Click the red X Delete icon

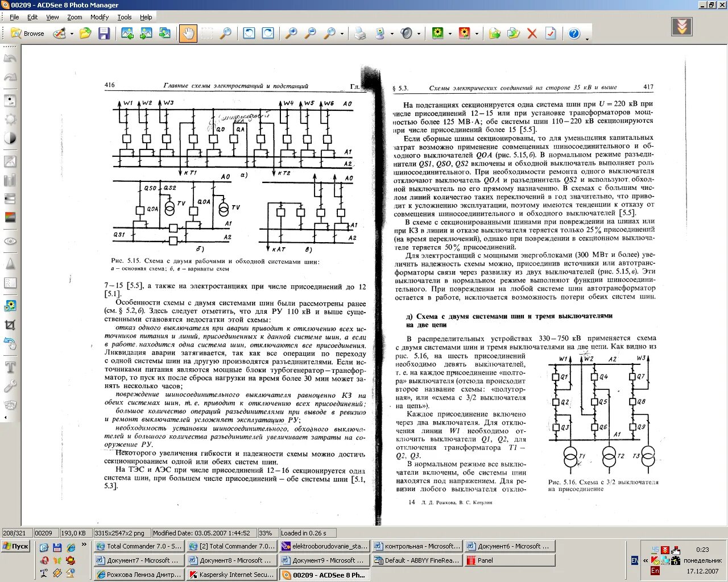[x=532, y=34]
